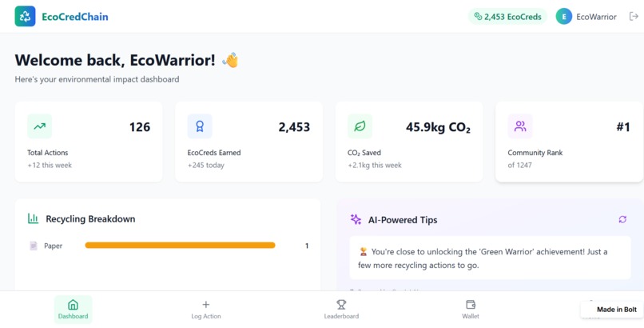Click the '+2.1kg this week' text
The height and width of the screenshot is (328, 644).
[375, 166]
